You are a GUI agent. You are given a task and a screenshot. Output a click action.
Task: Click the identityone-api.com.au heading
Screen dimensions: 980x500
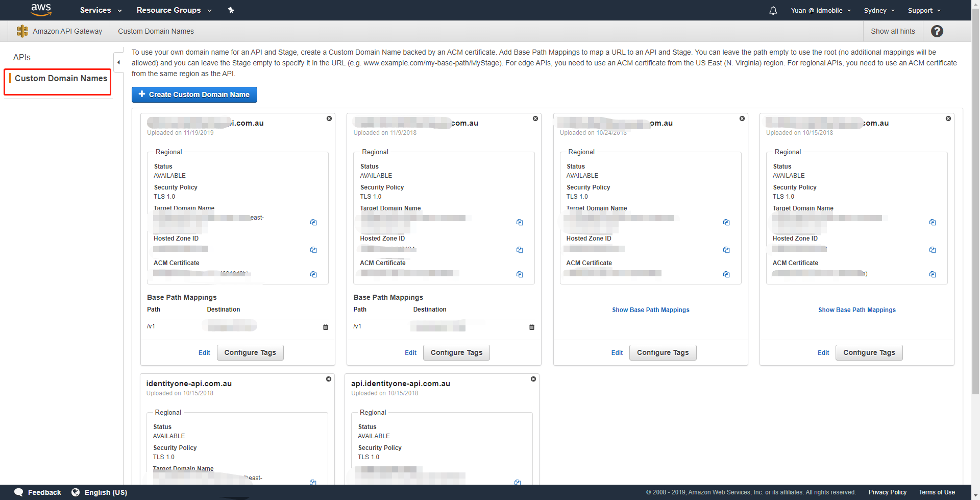click(x=189, y=384)
